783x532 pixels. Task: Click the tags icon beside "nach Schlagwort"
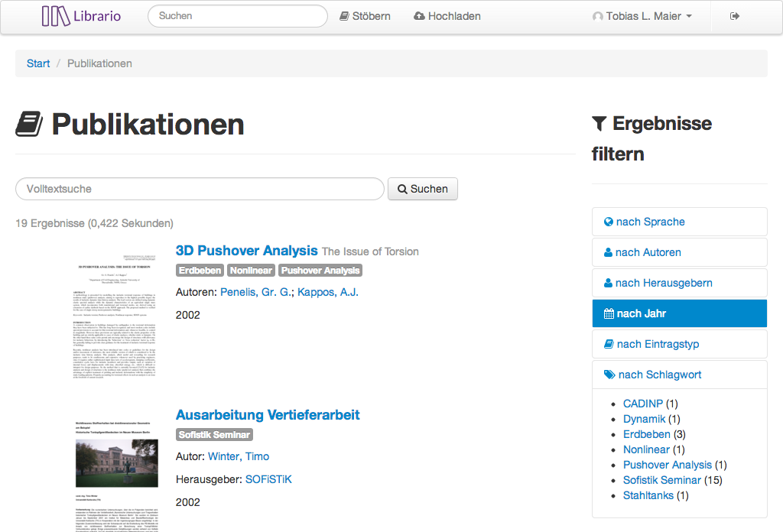click(608, 375)
